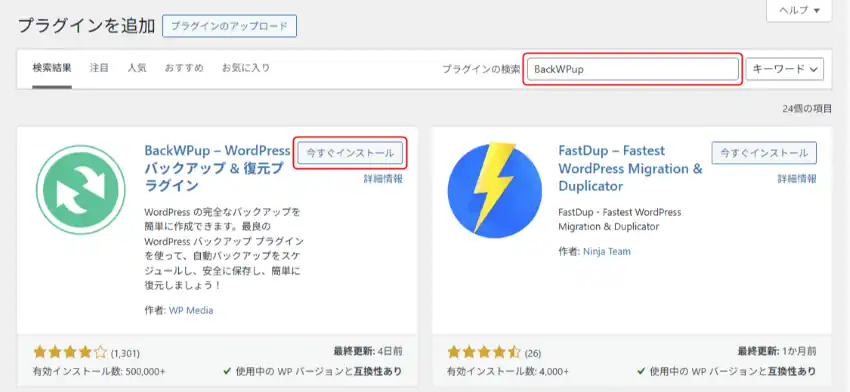Click the FastDup lightning bolt plugin icon
This screenshot has width=850, height=392.
(494, 189)
